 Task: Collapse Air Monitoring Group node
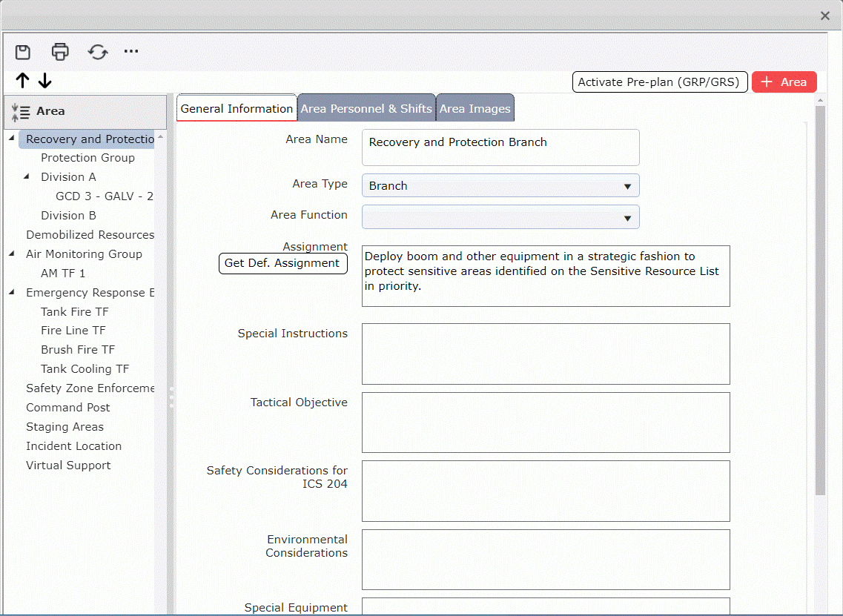12,254
